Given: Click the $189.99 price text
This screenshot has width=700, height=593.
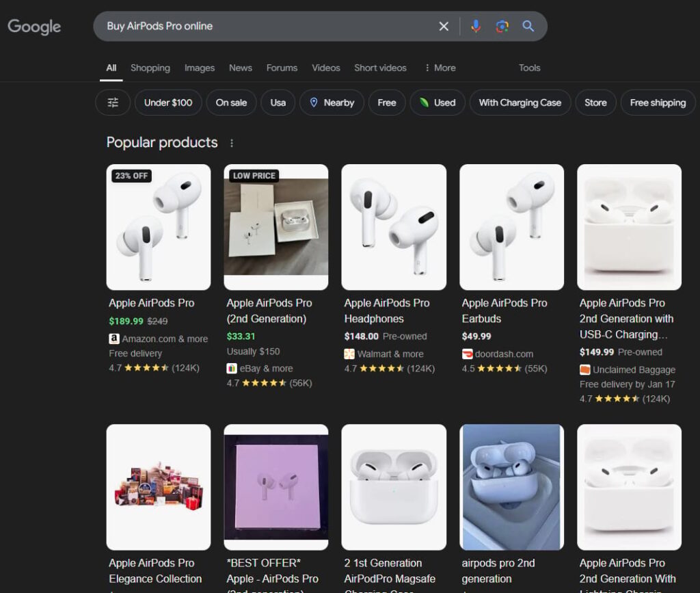Looking at the screenshot, I should (126, 321).
